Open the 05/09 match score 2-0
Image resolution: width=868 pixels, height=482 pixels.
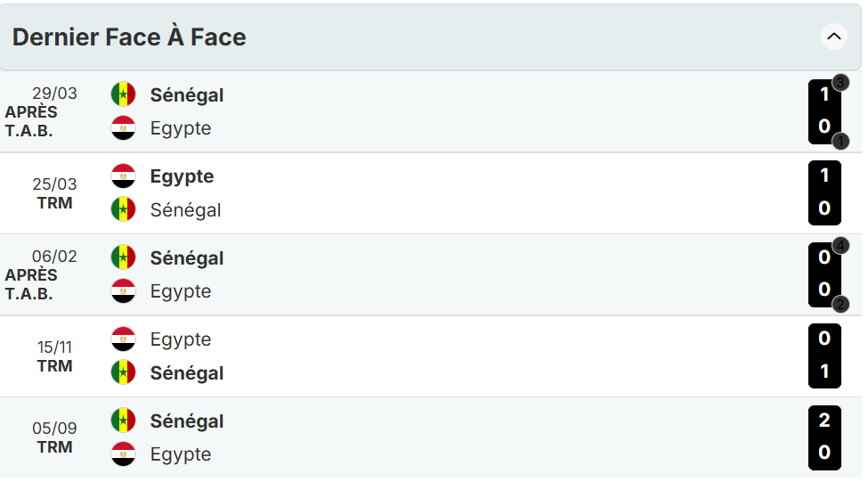click(824, 437)
